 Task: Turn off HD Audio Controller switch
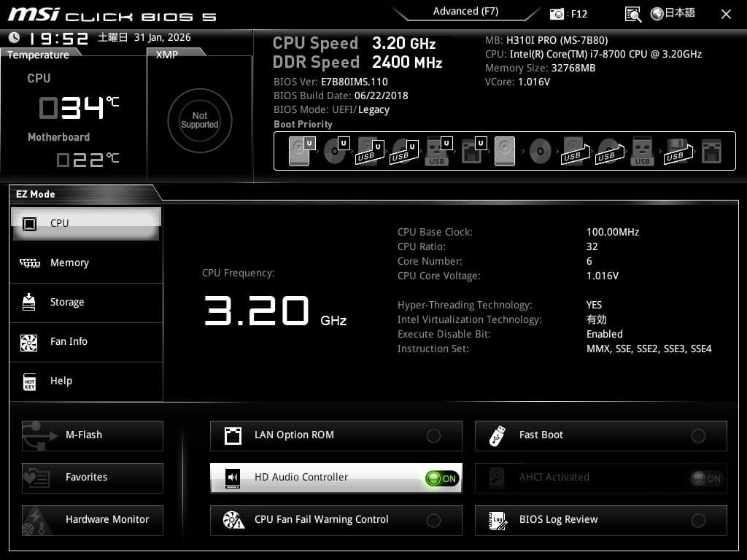coord(442,478)
